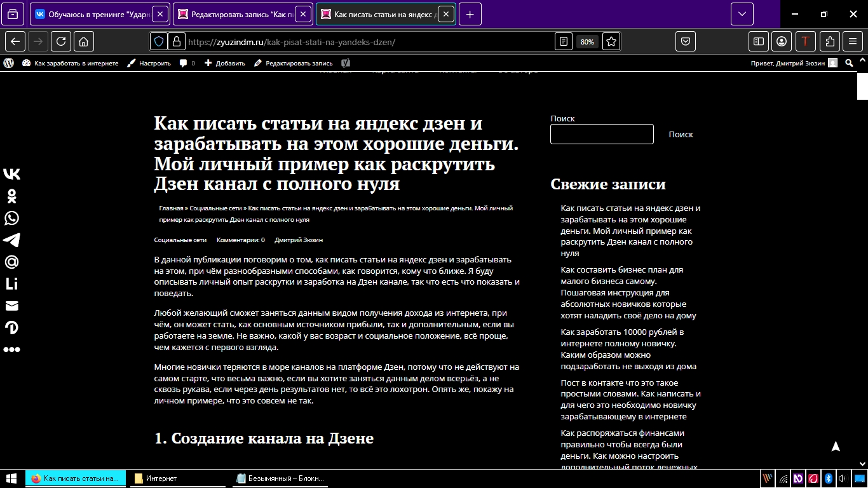The image size is (868, 488).
Task: Share via Odnoklassniki sidebar icon
Action: click(11, 196)
